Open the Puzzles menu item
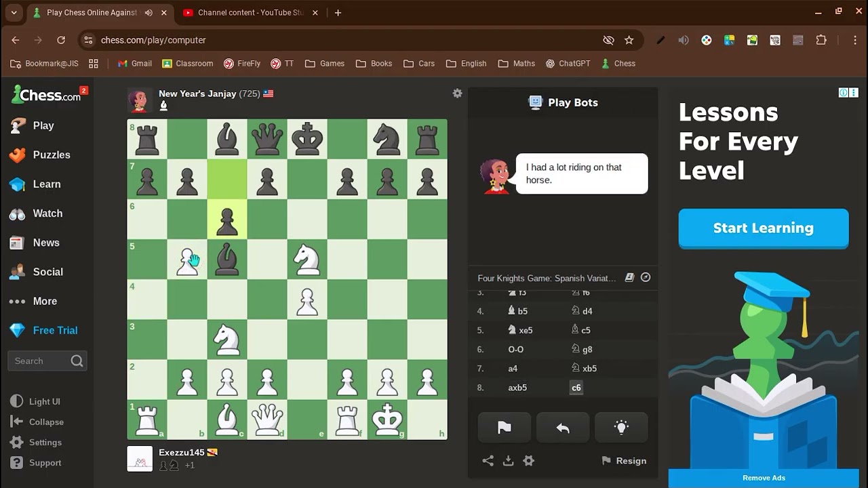Viewport: 868px width, 488px height. (x=41, y=155)
